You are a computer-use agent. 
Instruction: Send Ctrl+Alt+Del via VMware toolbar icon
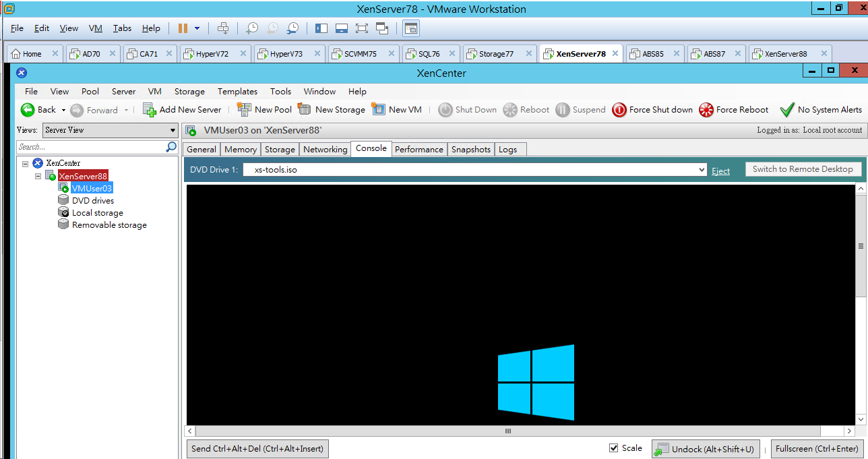[223, 28]
